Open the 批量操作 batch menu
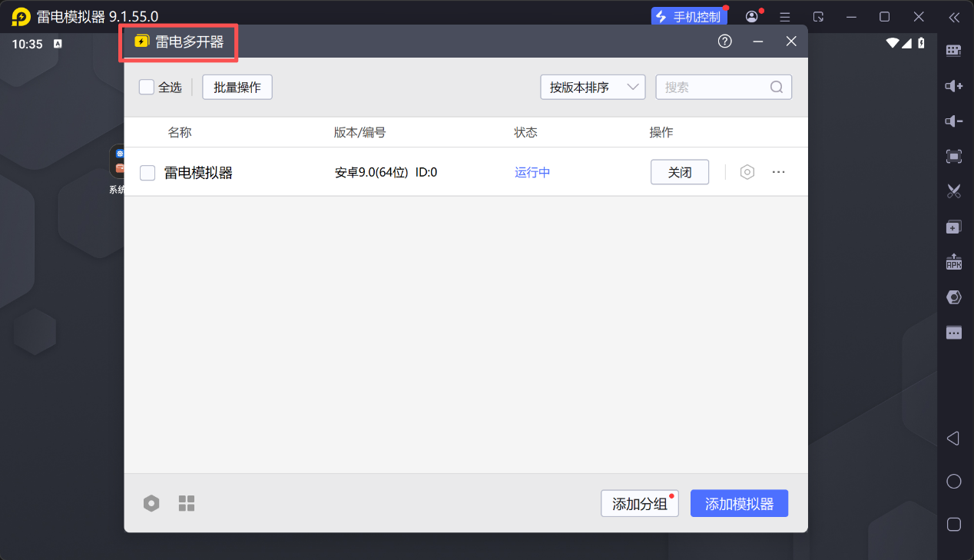974x560 pixels. (237, 87)
